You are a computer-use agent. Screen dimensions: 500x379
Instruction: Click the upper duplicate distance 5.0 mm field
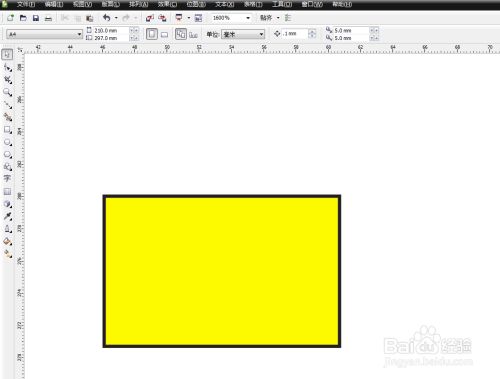tap(351, 30)
